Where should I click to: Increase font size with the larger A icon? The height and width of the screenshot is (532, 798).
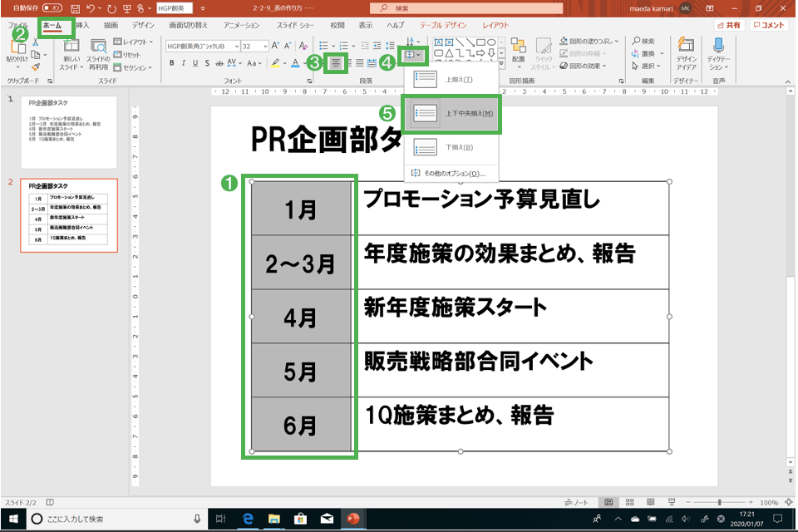pyautogui.click(x=275, y=46)
